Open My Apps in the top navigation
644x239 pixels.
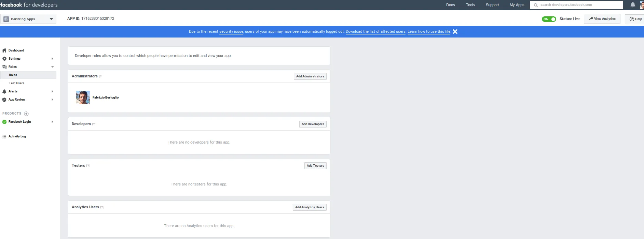tap(517, 5)
